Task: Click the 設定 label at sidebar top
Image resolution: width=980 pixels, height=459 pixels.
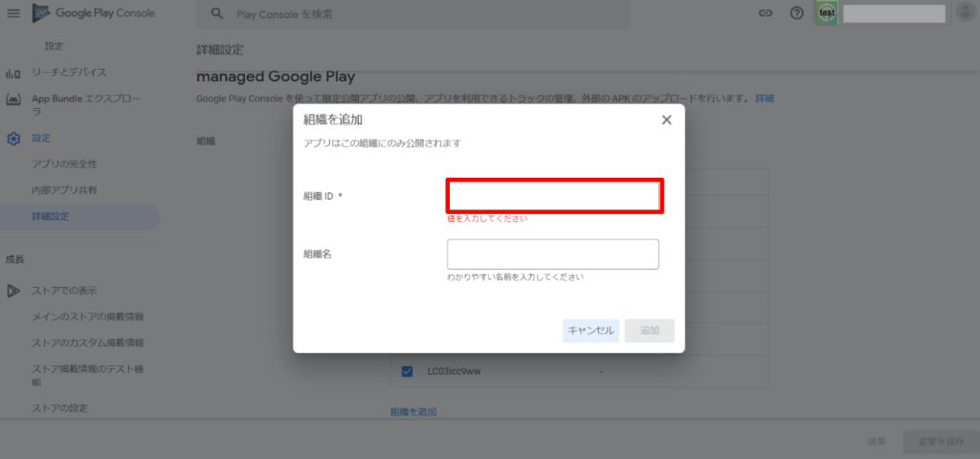Action: click(x=54, y=46)
